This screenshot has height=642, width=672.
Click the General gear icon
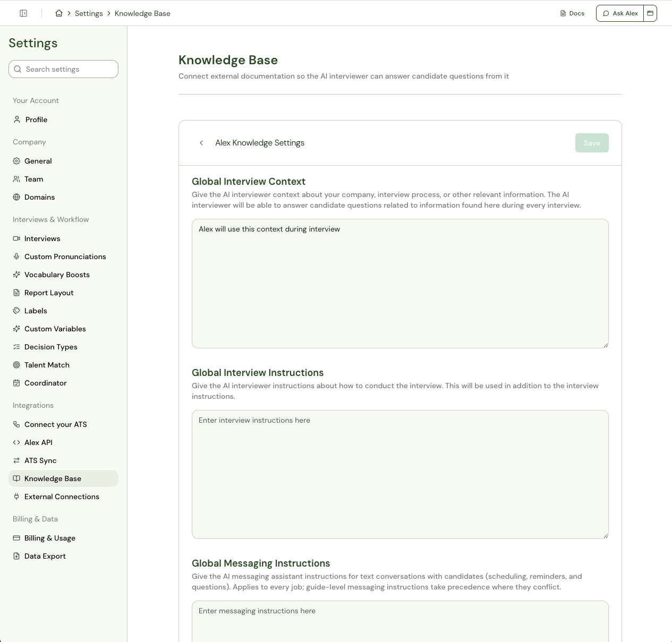tap(16, 161)
